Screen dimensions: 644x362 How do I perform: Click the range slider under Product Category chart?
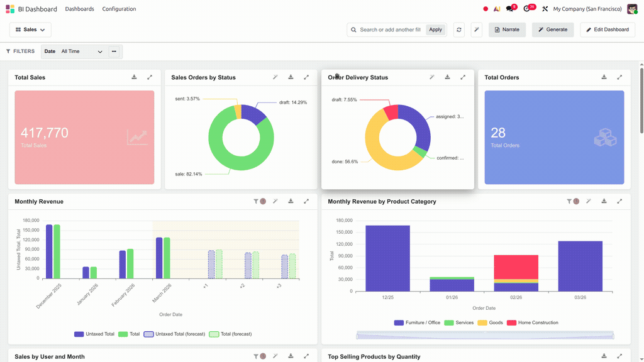click(485, 336)
